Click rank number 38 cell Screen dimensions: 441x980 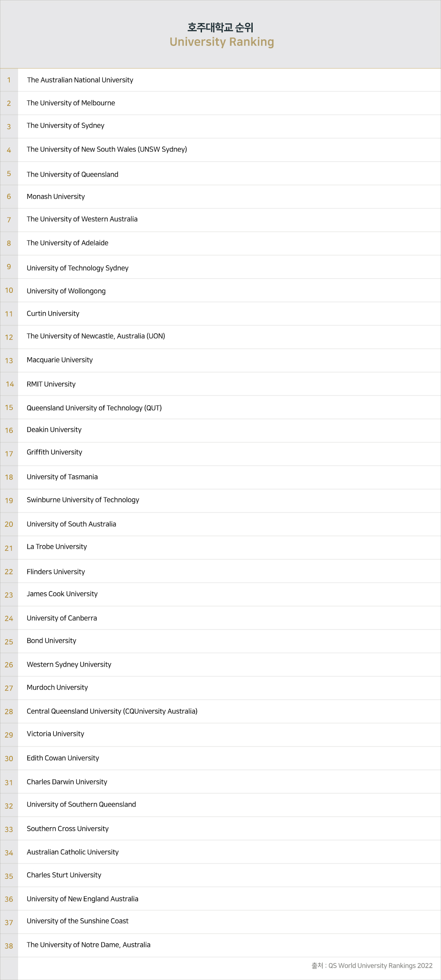(x=9, y=946)
